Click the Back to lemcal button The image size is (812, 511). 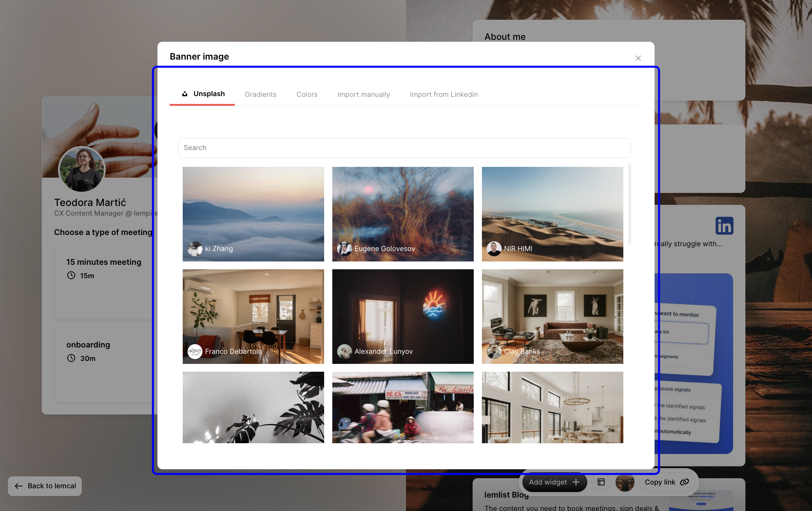pyautogui.click(x=44, y=486)
